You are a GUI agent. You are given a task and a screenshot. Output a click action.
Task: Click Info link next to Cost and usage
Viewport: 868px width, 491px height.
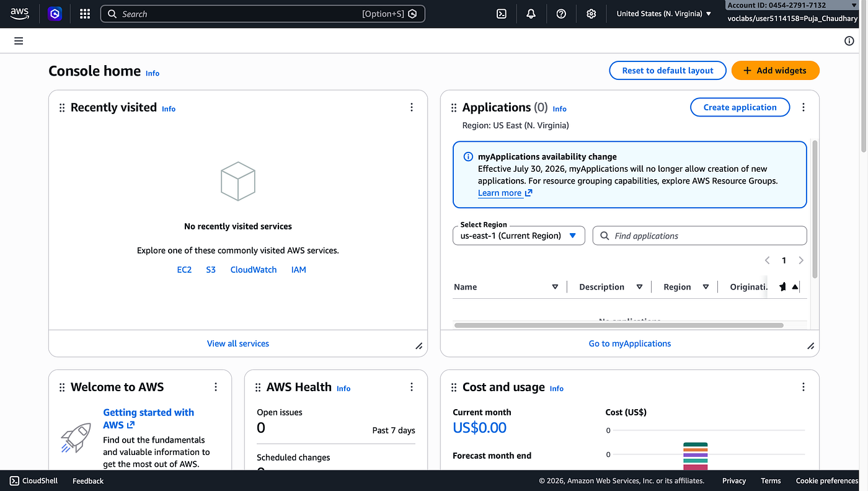[x=557, y=388]
